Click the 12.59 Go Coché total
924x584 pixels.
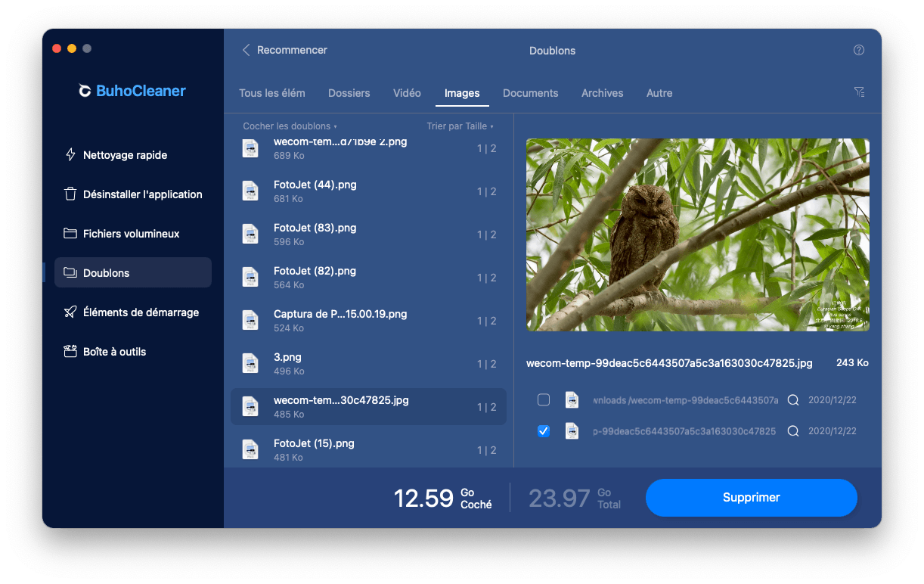click(443, 498)
